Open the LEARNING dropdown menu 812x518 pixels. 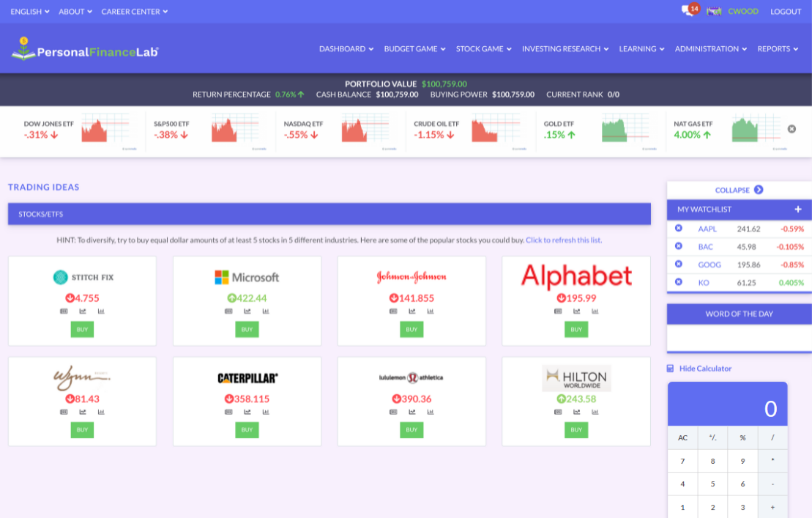coord(641,48)
